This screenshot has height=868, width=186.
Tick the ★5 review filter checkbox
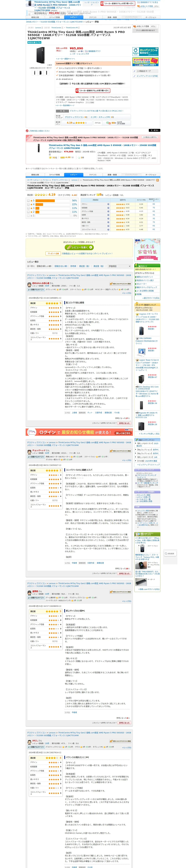28,201
